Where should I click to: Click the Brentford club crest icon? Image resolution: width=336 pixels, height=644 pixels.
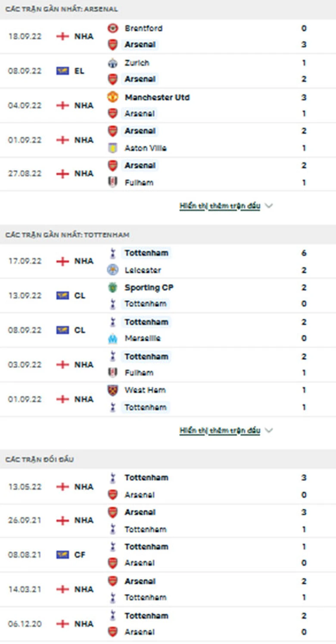pos(112,28)
